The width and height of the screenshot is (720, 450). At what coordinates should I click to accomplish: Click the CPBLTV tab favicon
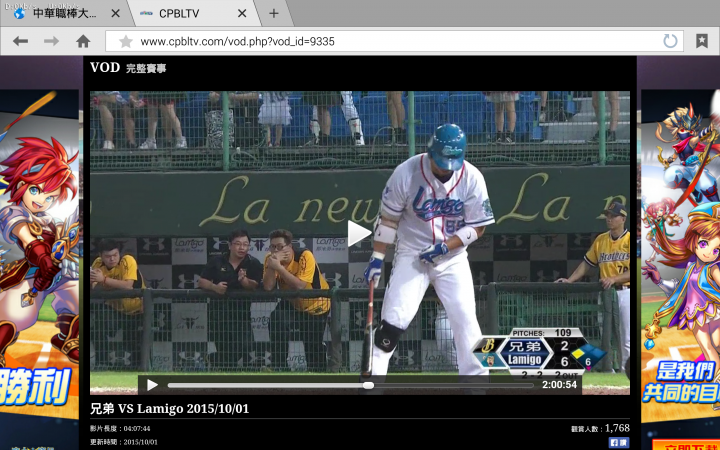point(146,13)
